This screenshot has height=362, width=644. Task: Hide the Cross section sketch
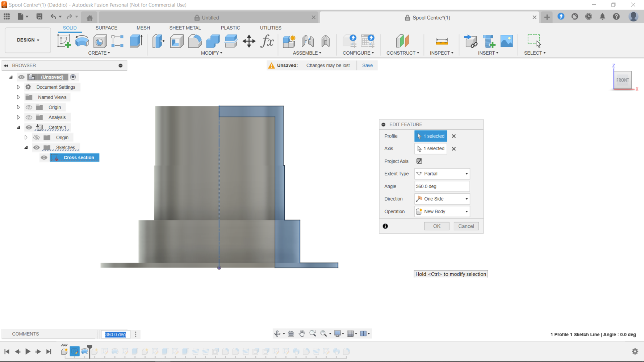(44, 157)
